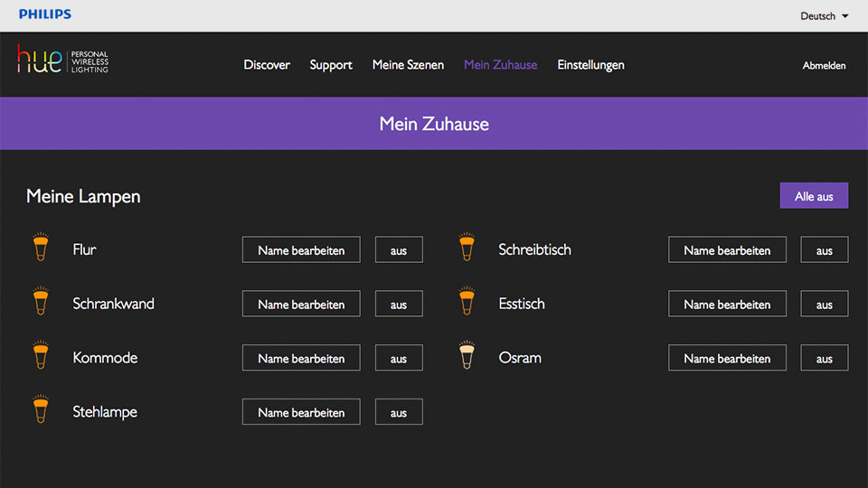The width and height of the screenshot is (868, 488).
Task: Log out via the Abmelden link
Action: coord(824,66)
